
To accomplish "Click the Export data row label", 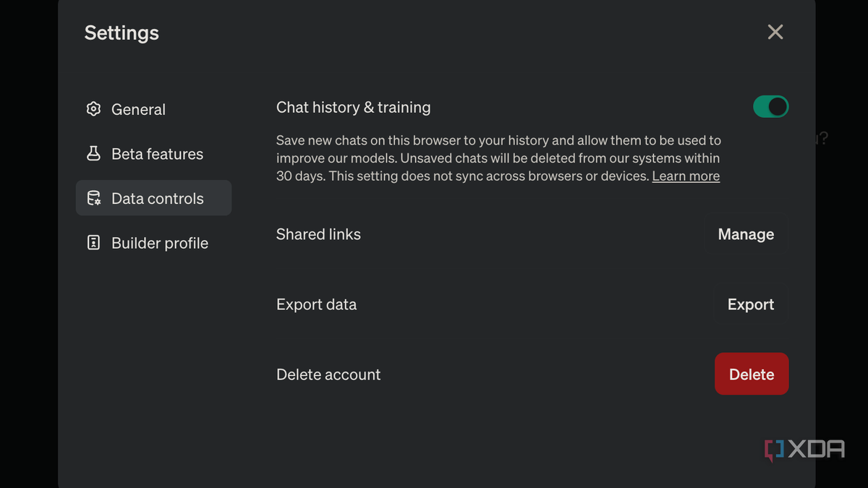I will pos(316,304).
